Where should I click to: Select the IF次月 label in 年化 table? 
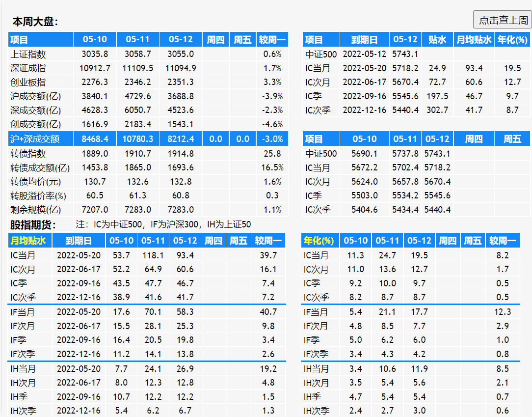coord(316,326)
